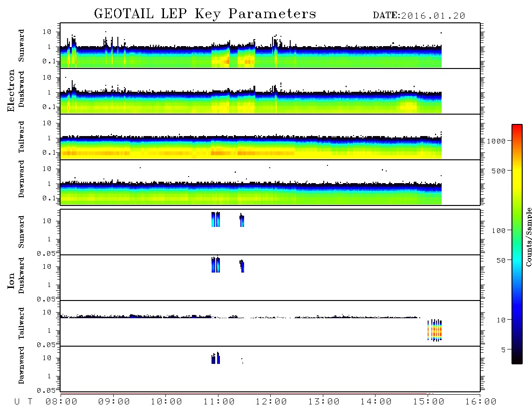Select the 11:00 time axis label
This screenshot has height=410, width=532.
219,402
